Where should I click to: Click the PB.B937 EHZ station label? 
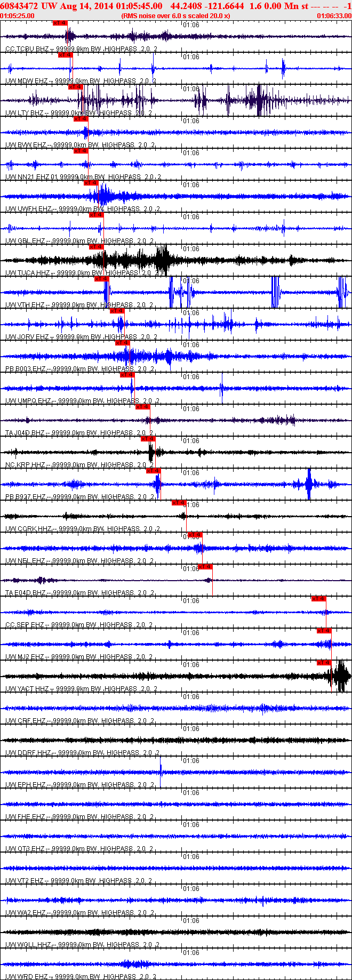(26, 497)
